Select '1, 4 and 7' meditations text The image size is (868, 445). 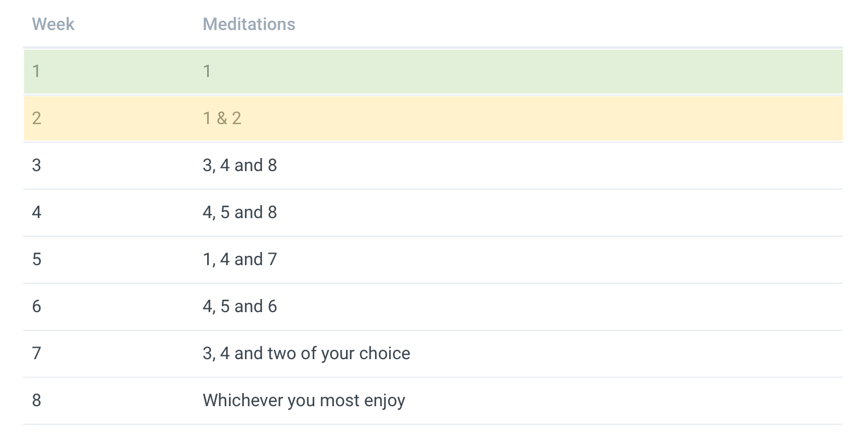click(239, 259)
